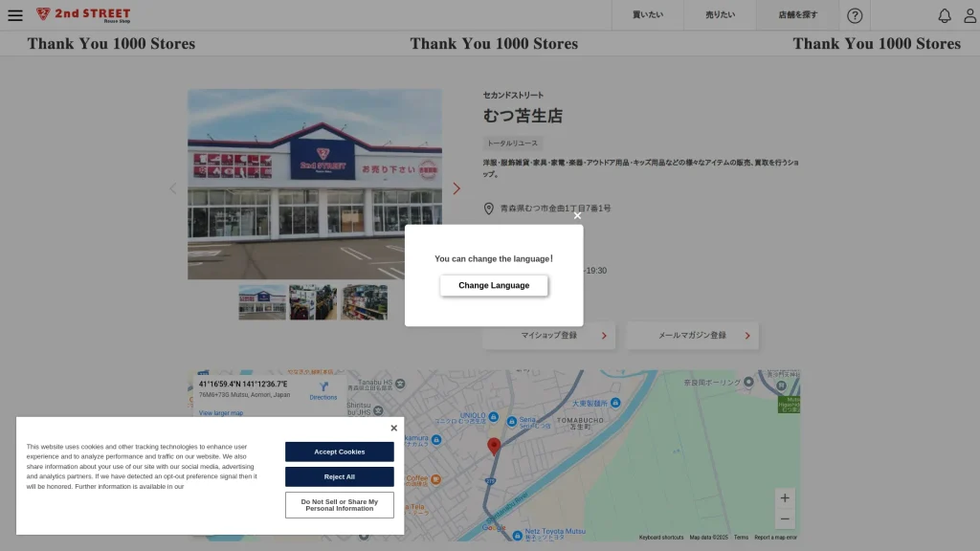The image size is (980, 551).
Task: Select the storefront exterior thumbnail
Action: pyautogui.click(x=262, y=302)
